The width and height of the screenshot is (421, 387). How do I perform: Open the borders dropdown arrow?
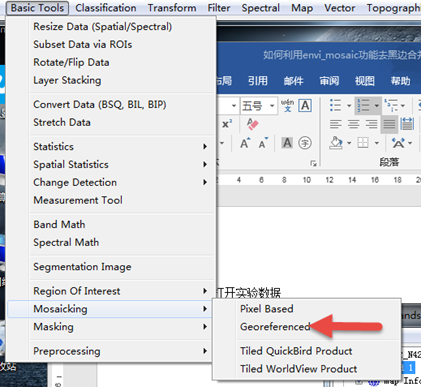[x=377, y=143]
